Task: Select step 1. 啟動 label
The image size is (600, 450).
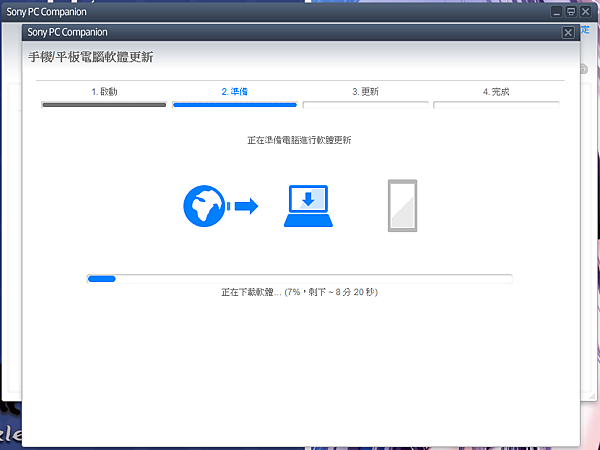Action: 104,92
